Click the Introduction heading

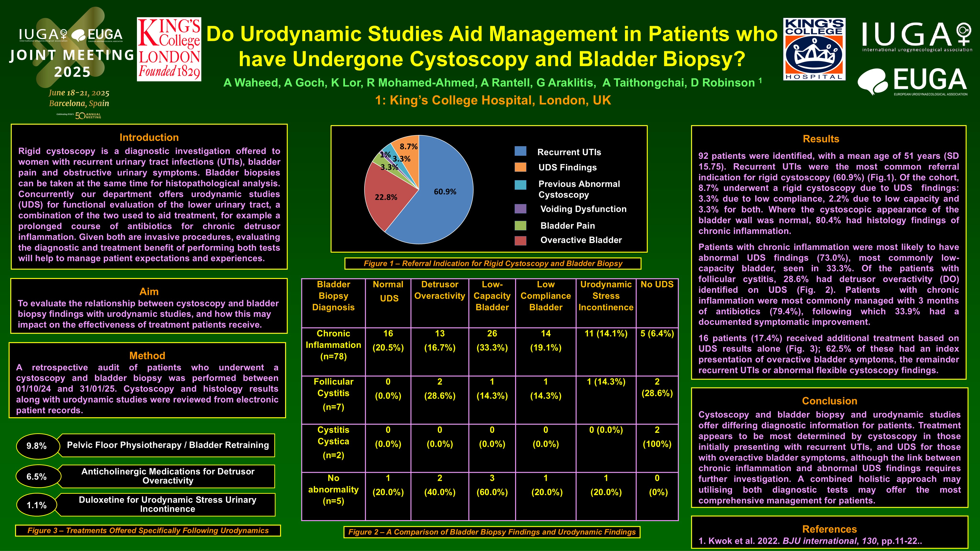point(149,137)
